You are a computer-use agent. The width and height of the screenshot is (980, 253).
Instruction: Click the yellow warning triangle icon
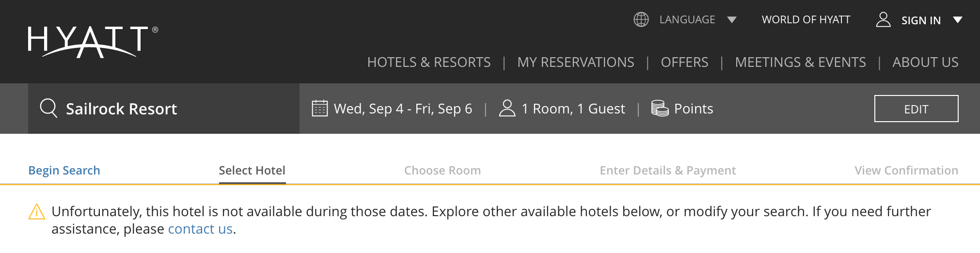[37, 212]
